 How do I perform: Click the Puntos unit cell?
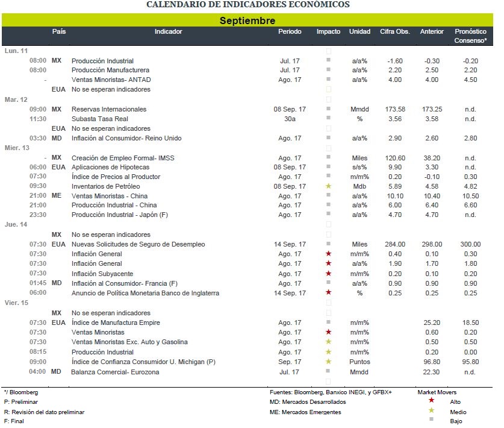point(359,362)
